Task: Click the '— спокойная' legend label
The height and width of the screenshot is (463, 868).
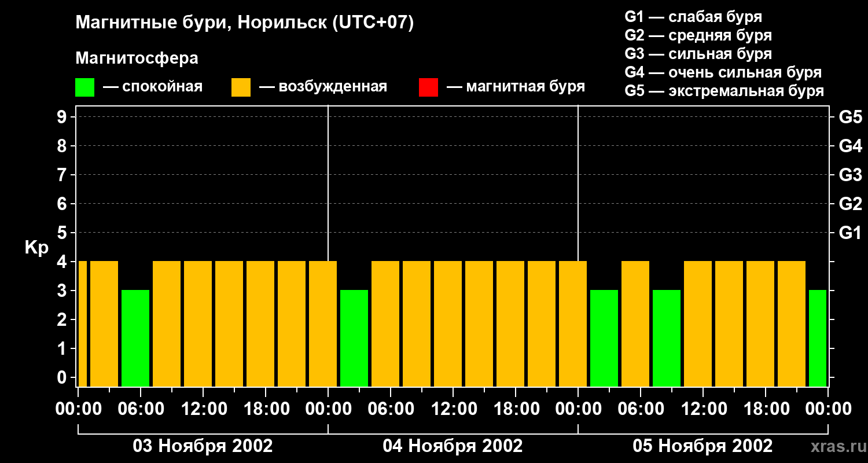Action: point(153,87)
